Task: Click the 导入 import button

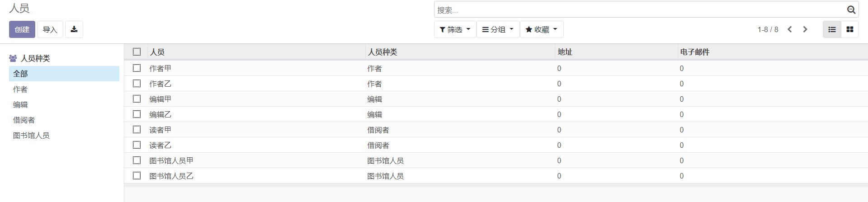Action: click(50, 29)
